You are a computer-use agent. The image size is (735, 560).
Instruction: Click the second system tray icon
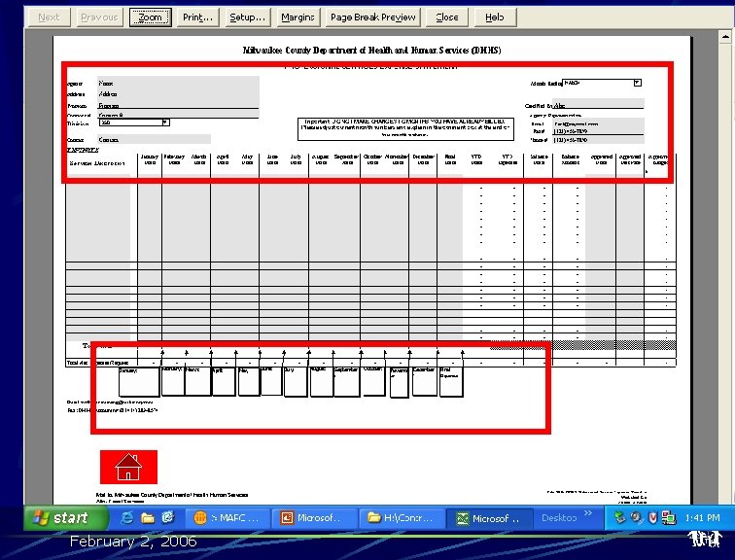coord(636,518)
